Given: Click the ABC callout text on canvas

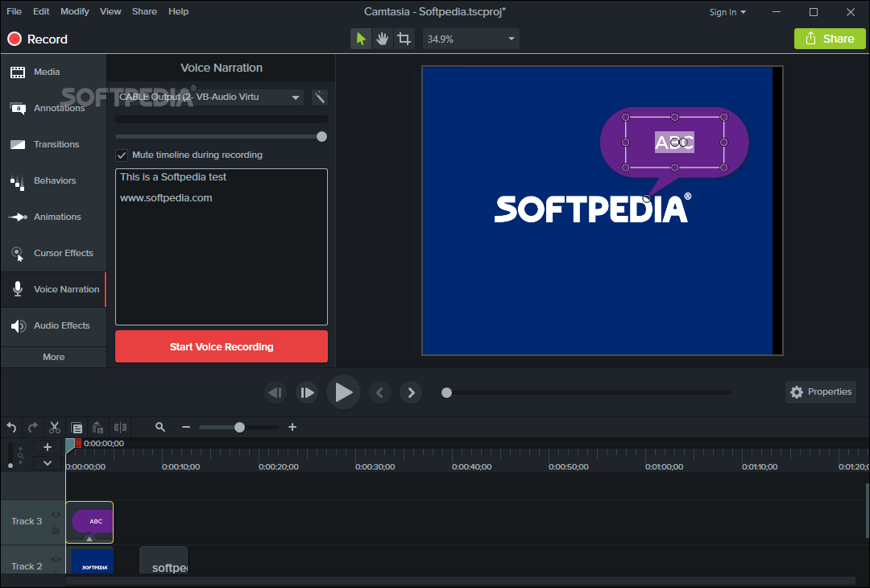Looking at the screenshot, I should (674, 143).
